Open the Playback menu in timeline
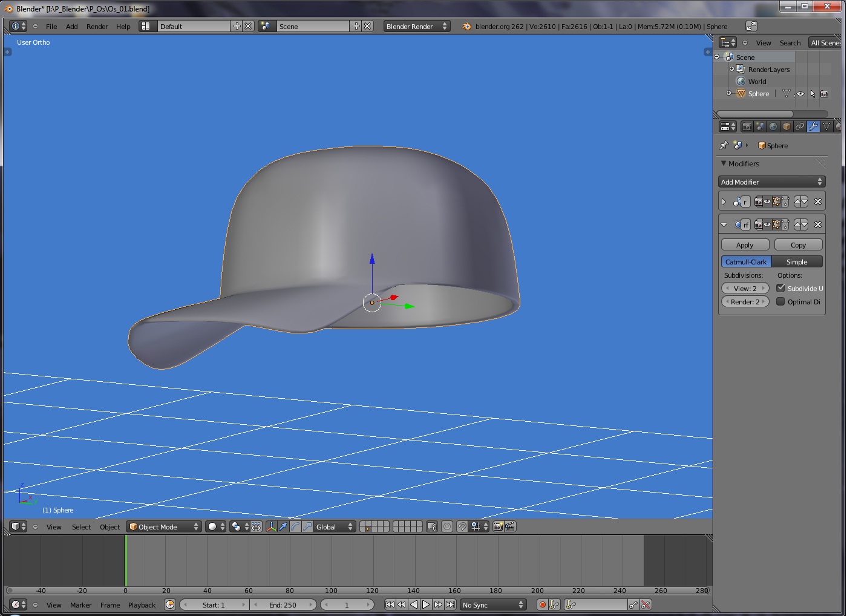The image size is (847, 616). [142, 605]
